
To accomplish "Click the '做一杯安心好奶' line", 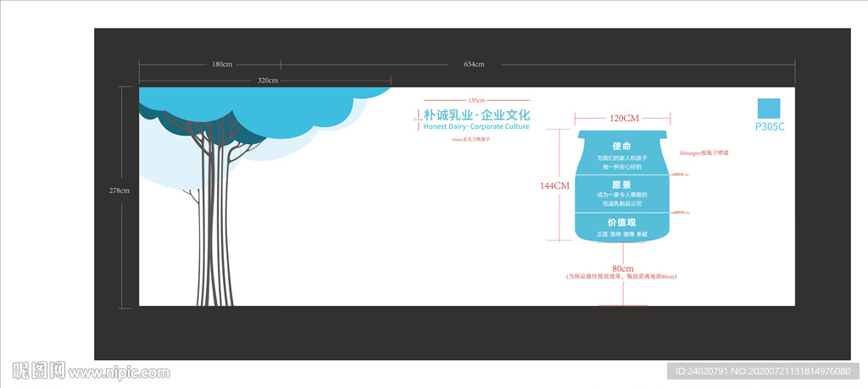I will click(621, 167).
